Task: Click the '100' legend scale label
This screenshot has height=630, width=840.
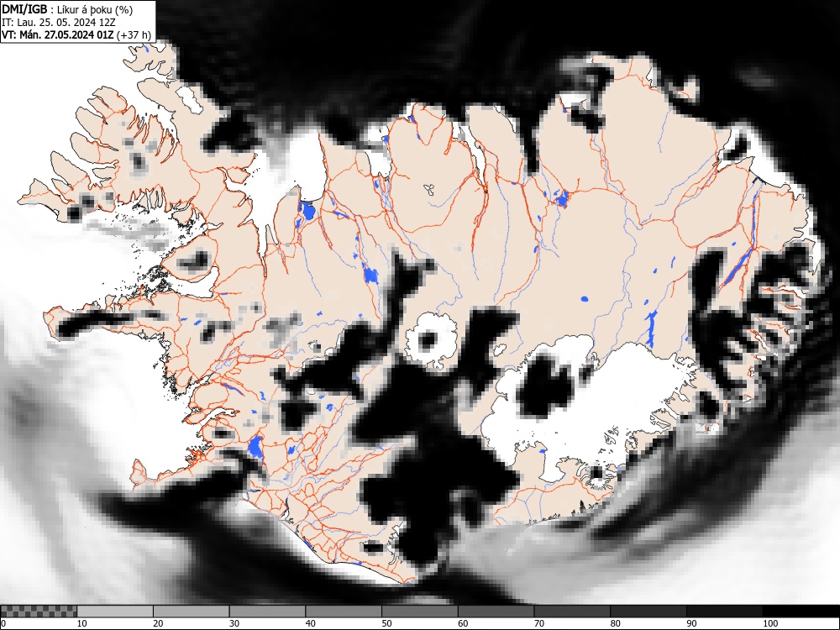Action: 769,623
